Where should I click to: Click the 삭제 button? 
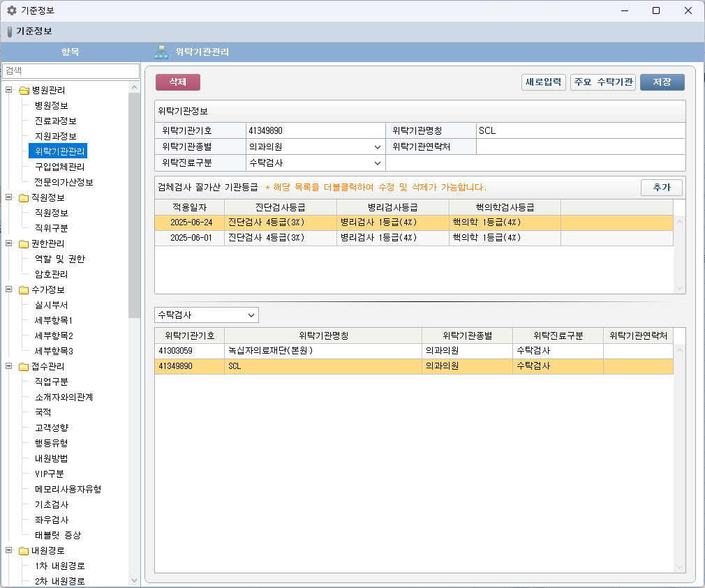[178, 82]
